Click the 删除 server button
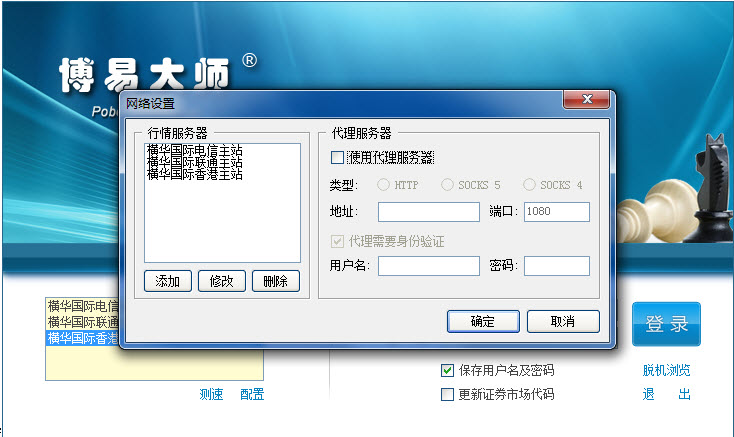734x437 pixels. 276,281
